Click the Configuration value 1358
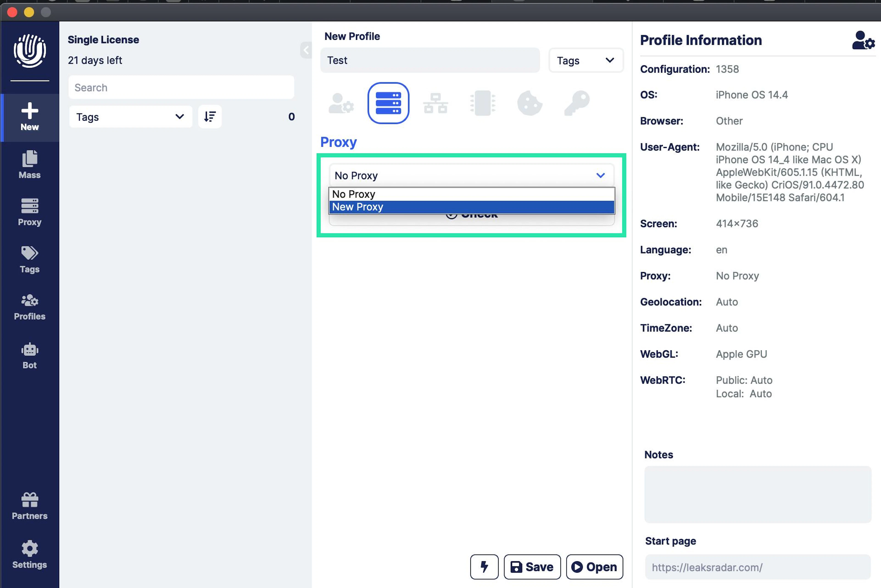Viewport: 881px width, 588px height. pyautogui.click(x=727, y=69)
